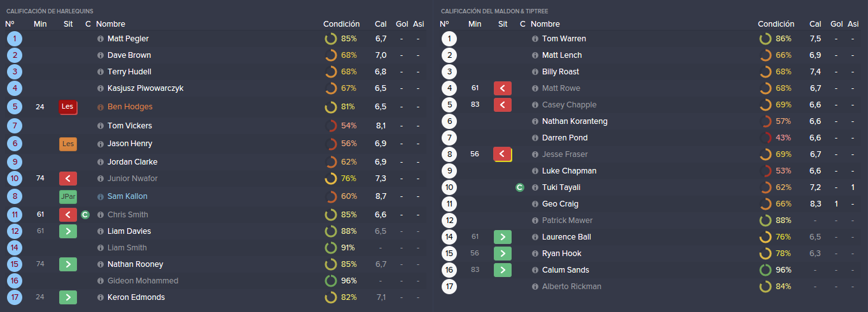Click shirt number 10 badge of Tuki Tayali
Image resolution: width=868 pixels, height=312 pixels.
coord(449,187)
